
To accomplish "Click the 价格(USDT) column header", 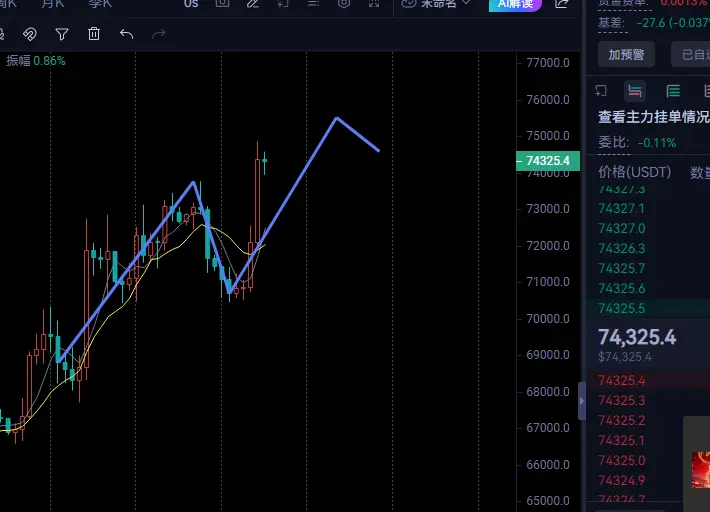I will click(x=634, y=172).
